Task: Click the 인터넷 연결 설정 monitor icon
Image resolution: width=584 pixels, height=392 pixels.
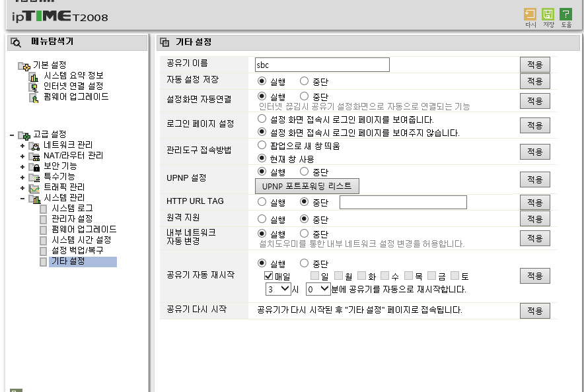Action: pyautogui.click(x=34, y=87)
